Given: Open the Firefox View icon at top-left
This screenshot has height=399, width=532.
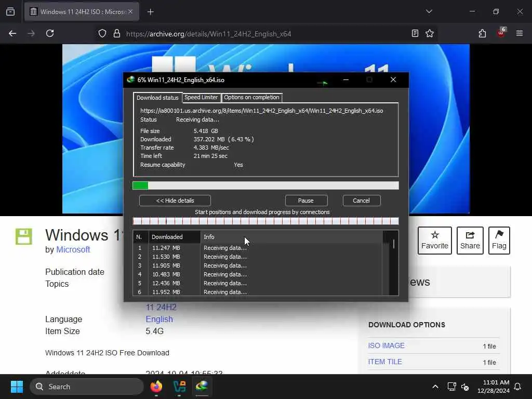Looking at the screenshot, I should click(x=10, y=11).
